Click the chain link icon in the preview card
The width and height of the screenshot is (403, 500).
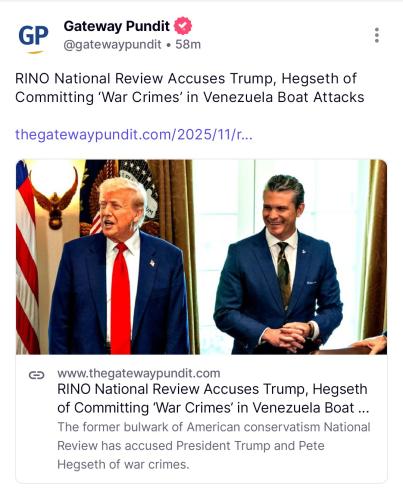coord(36,375)
